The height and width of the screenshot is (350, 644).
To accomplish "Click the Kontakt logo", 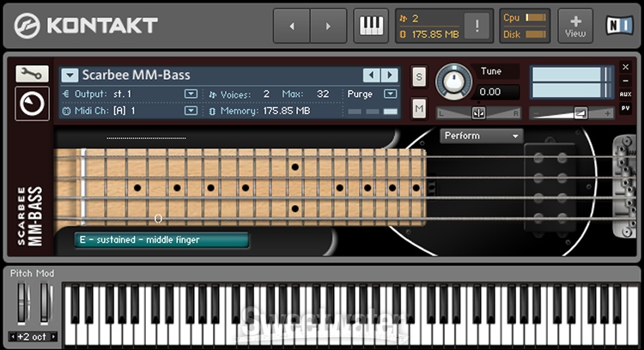I will pos(86,26).
